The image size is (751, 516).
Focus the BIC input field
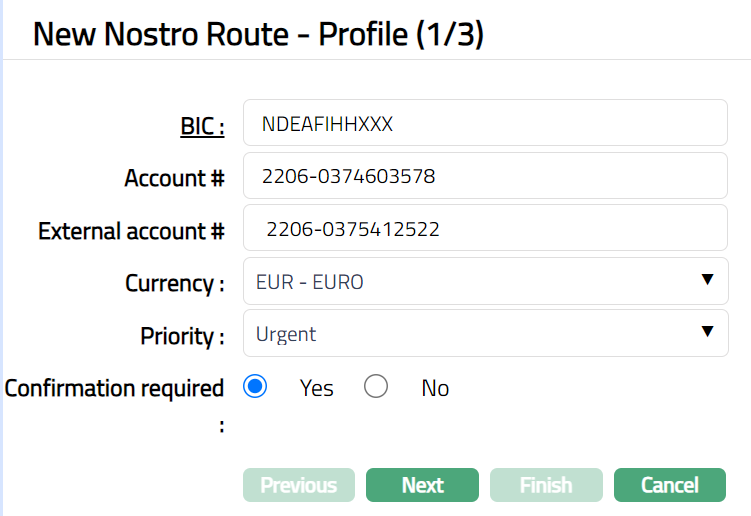[485, 123]
